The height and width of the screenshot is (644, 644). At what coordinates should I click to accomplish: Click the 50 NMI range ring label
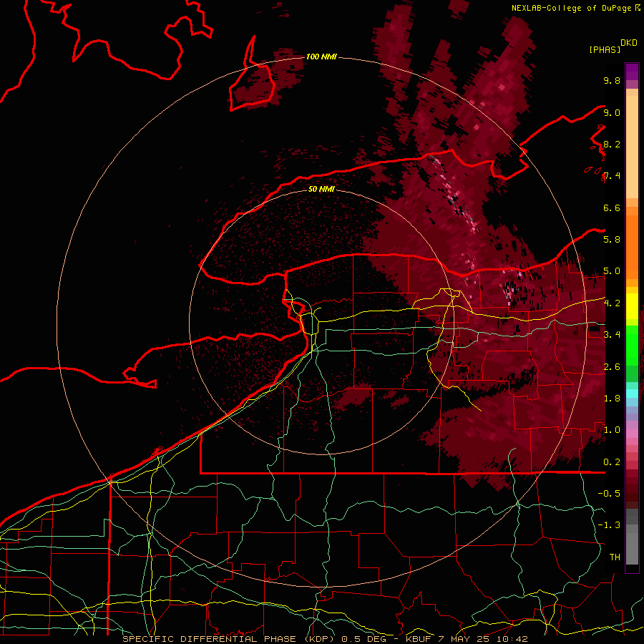(321, 189)
